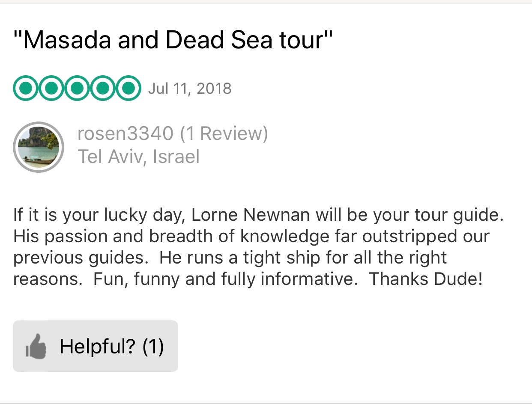
Task: Select the fourth green rating bubble
Action: pyautogui.click(x=102, y=88)
